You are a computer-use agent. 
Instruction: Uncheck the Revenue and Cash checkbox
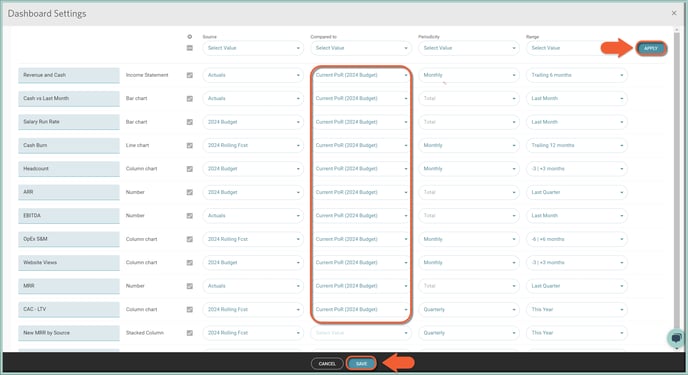click(x=190, y=75)
